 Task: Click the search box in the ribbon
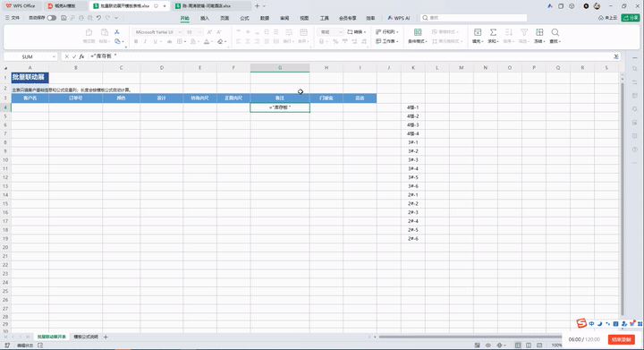tap(473, 18)
